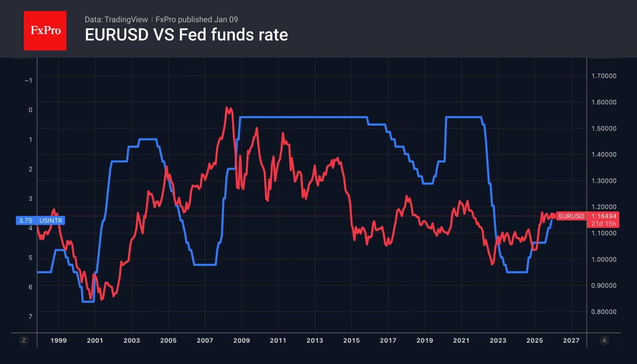Click the red EURUSD series label
This screenshot has width=637, height=364.
(571, 216)
